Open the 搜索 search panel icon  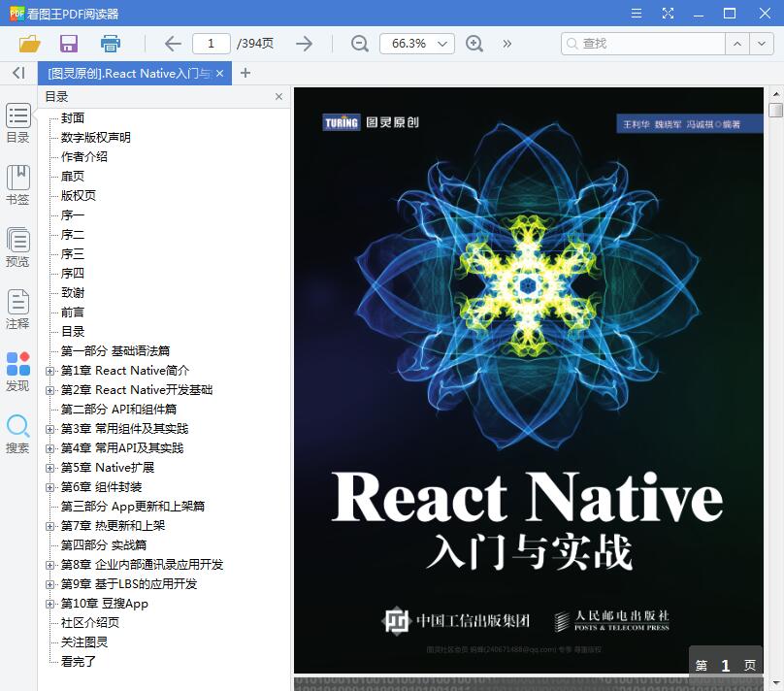pyautogui.click(x=17, y=429)
